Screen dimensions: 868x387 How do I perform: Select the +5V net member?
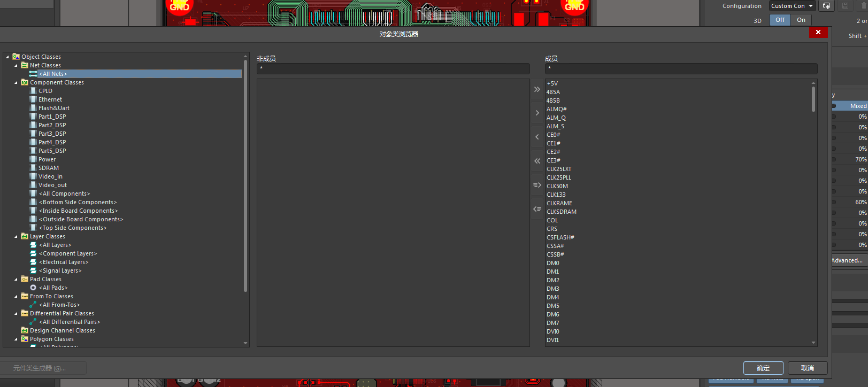(552, 83)
